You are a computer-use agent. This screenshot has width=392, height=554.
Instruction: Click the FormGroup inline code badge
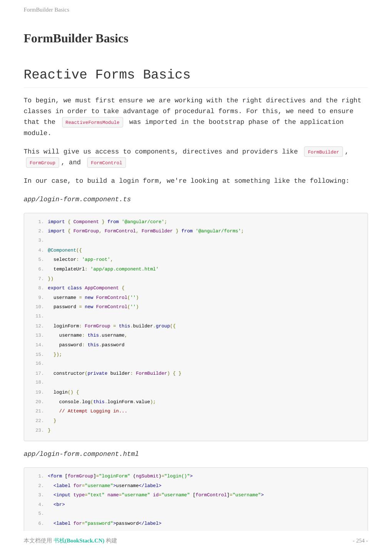42,163
